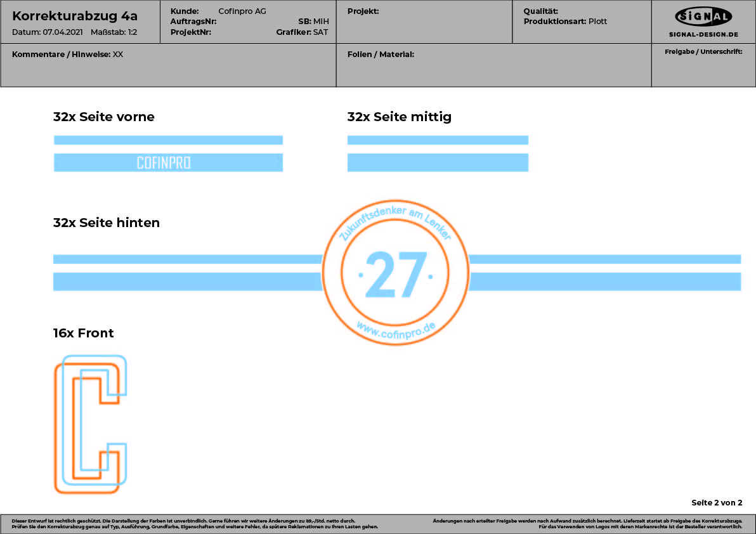756x534 pixels.
Task: Click the orange and blue C logo
Action: (91, 424)
